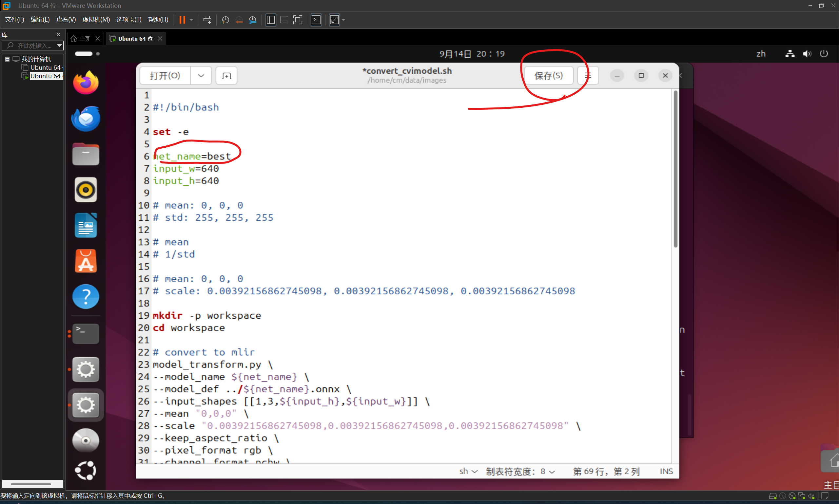Click the new document icon in the text editor

(x=226, y=75)
